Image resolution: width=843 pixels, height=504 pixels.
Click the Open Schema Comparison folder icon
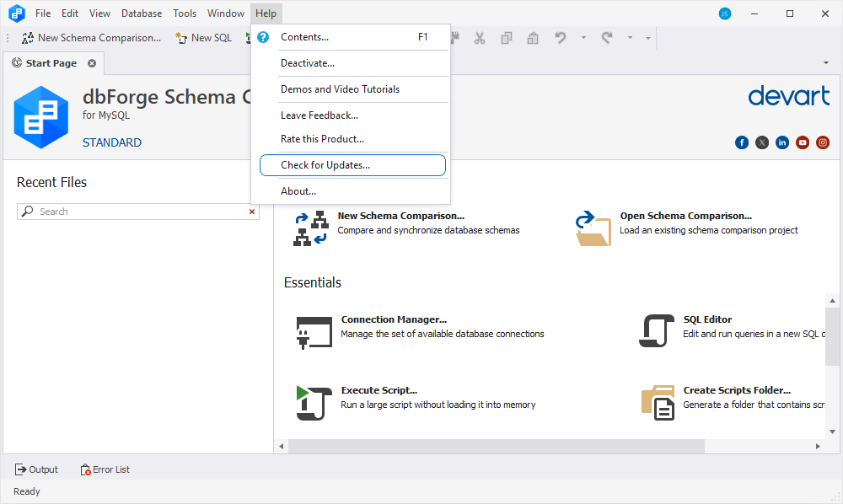click(593, 228)
